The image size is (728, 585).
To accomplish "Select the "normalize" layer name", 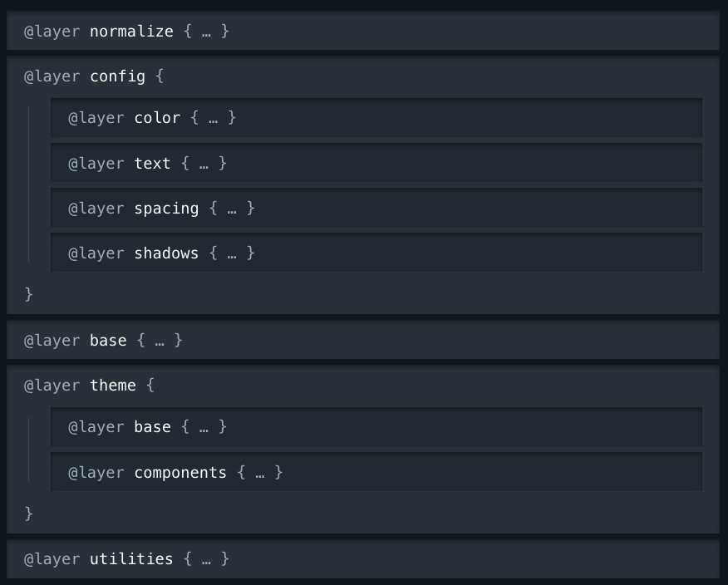I will point(131,32).
